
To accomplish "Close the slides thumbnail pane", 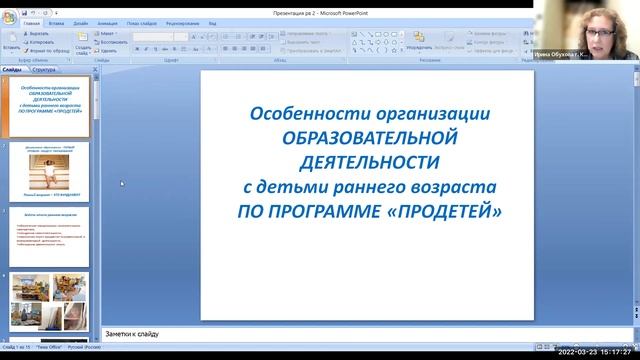I will pyautogui.click(x=95, y=70).
